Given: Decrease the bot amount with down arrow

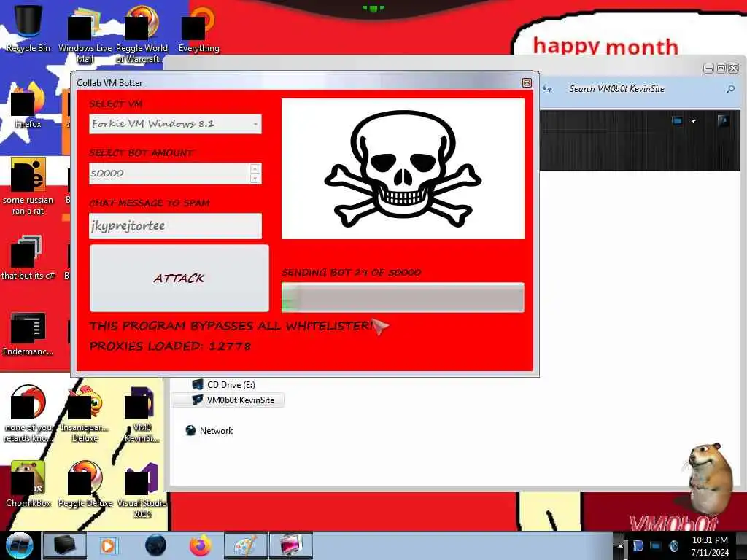Looking at the screenshot, I should (255, 178).
